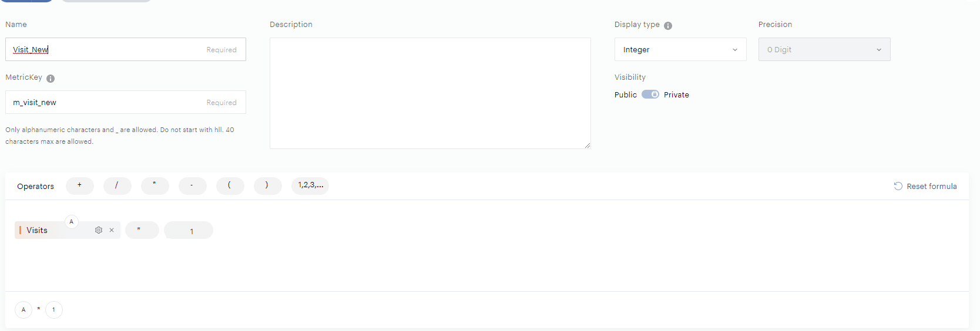Open the Precision 0 Digit dropdown
Screen dimensions: 980x331
pos(824,50)
